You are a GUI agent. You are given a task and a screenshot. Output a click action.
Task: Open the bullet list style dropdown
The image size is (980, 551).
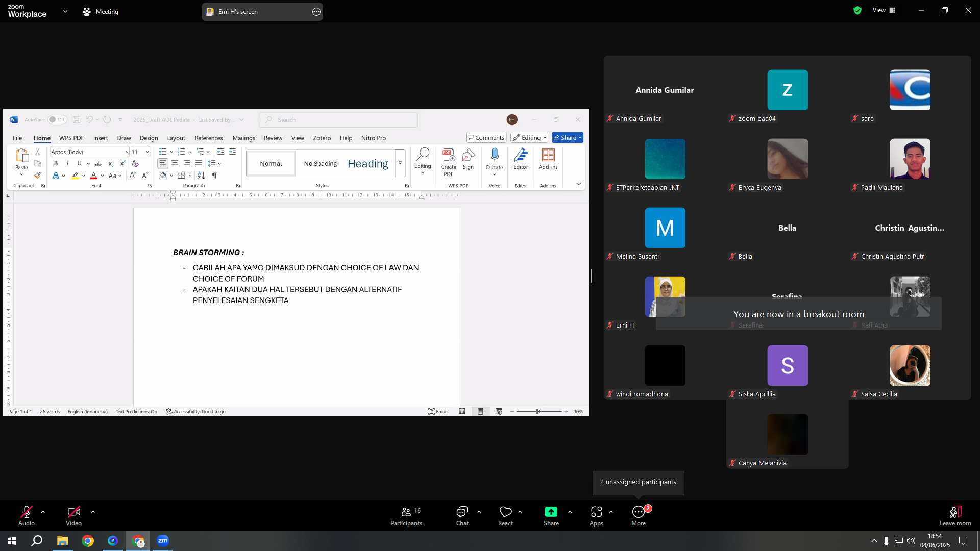(x=171, y=152)
